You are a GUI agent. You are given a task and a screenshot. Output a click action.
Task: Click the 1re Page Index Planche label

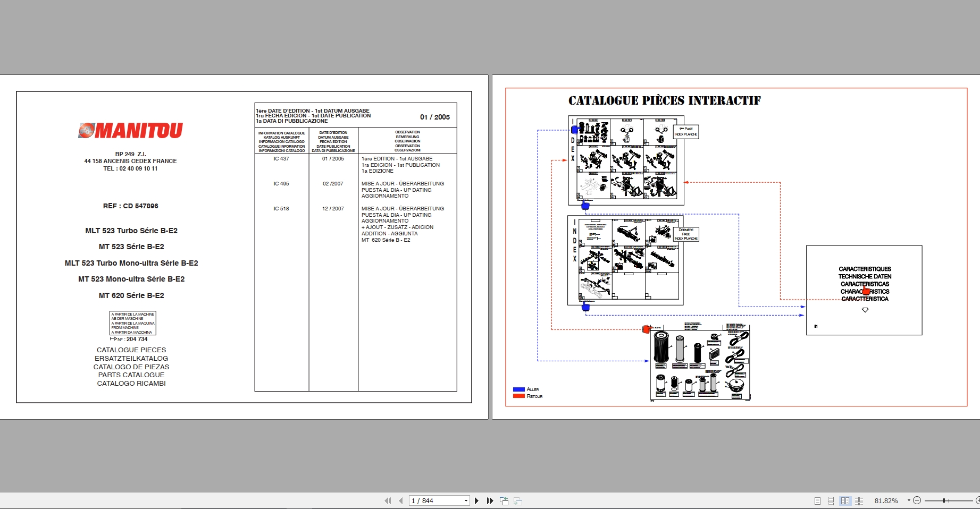click(686, 132)
